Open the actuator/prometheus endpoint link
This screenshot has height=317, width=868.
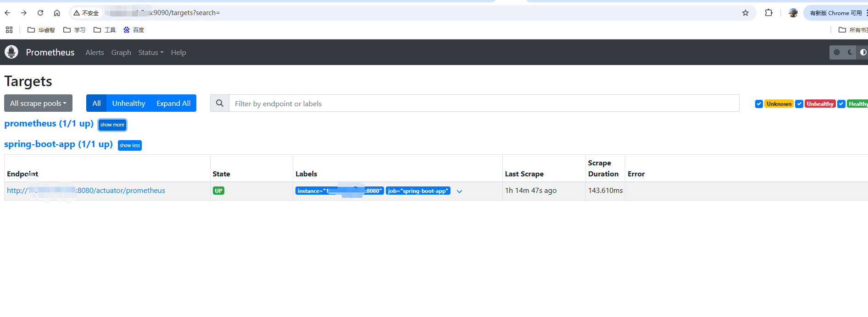(86, 191)
